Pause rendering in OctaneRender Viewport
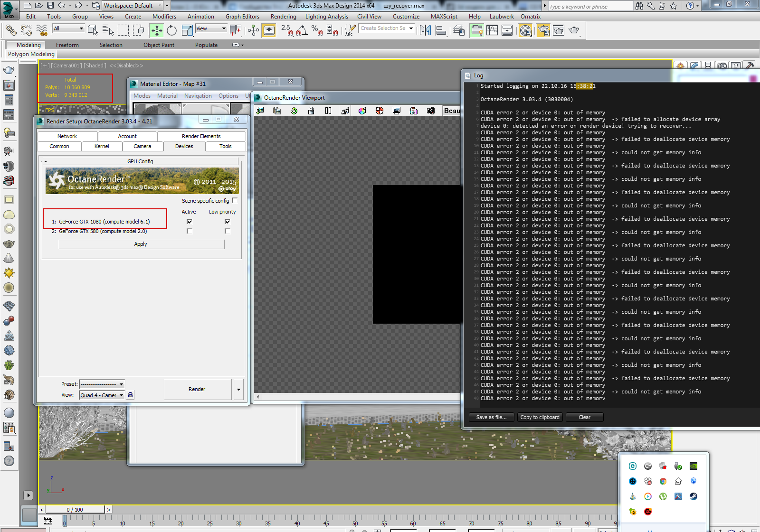 (x=328, y=111)
